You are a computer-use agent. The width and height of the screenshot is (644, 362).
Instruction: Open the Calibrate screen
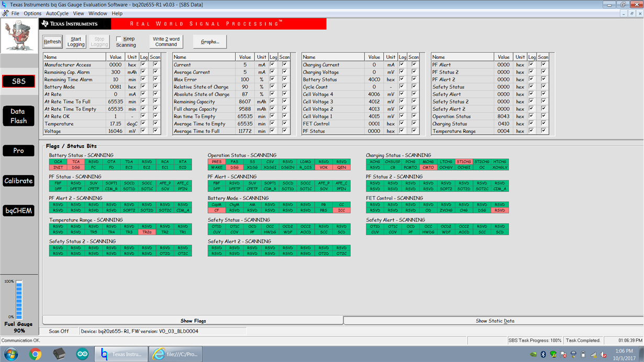[19, 181]
